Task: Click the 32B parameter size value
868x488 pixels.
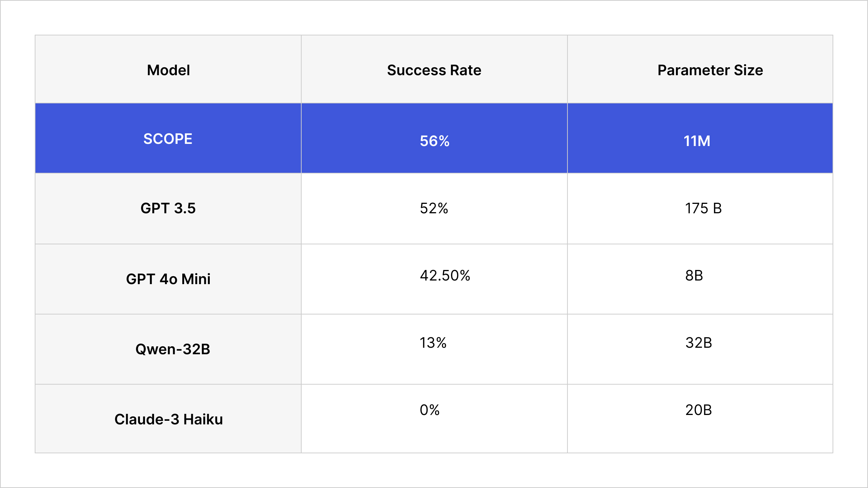Action: (698, 343)
